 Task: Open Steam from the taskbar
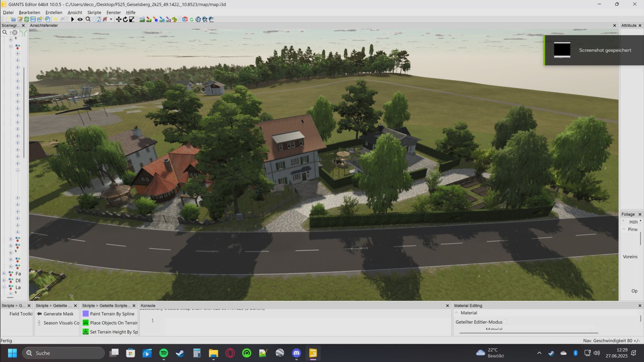click(x=180, y=353)
